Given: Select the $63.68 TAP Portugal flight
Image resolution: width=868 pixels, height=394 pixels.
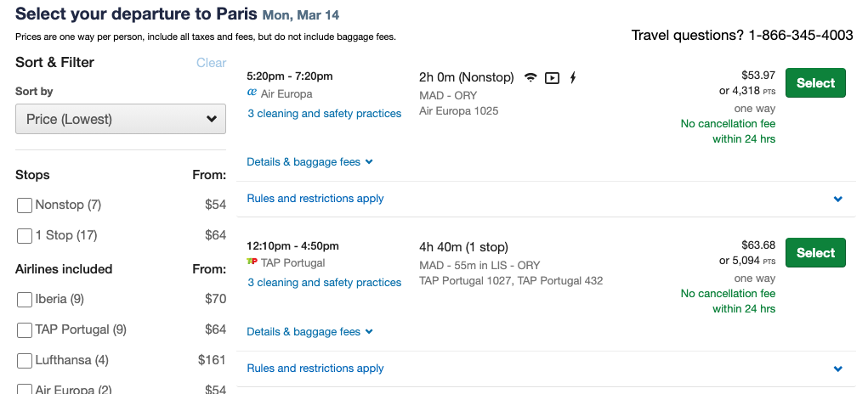Looking at the screenshot, I should point(815,252).
